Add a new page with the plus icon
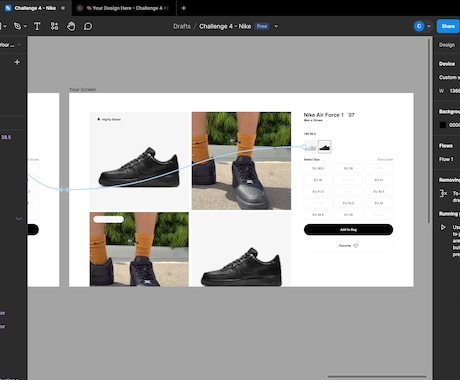The height and width of the screenshot is (380, 460). pos(17,62)
